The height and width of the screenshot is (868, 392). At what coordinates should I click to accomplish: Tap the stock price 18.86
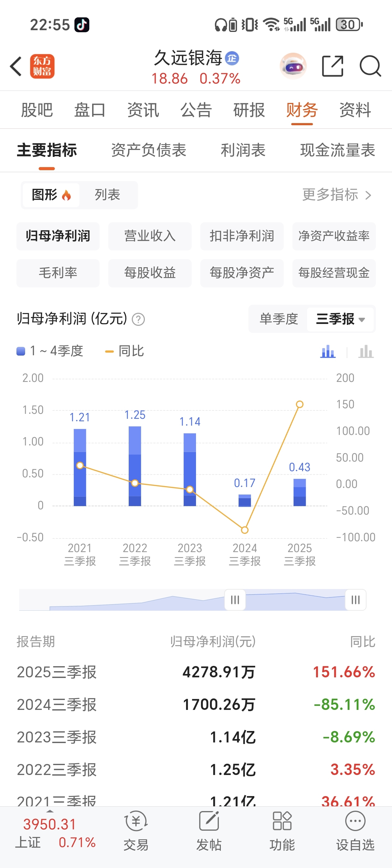pos(169,79)
